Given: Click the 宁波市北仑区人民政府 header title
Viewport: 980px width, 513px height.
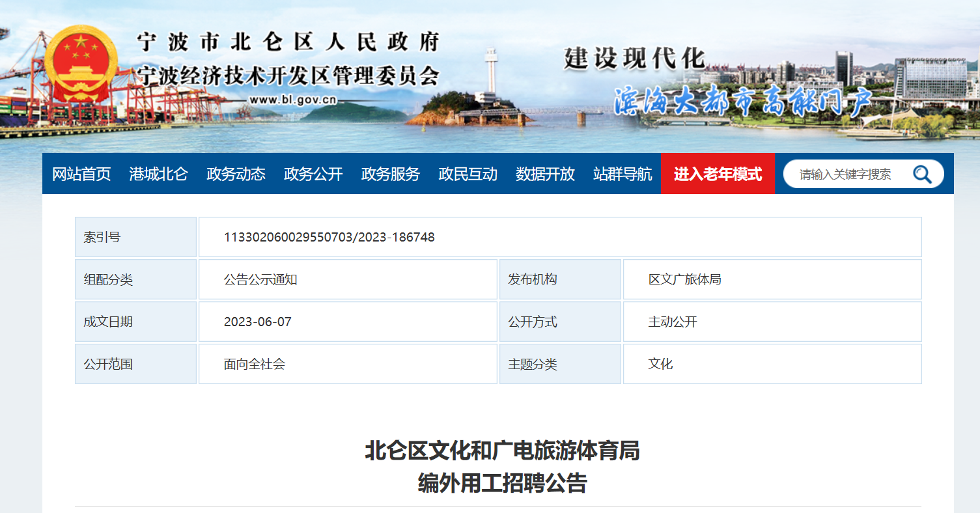Looking at the screenshot, I should 288,42.
